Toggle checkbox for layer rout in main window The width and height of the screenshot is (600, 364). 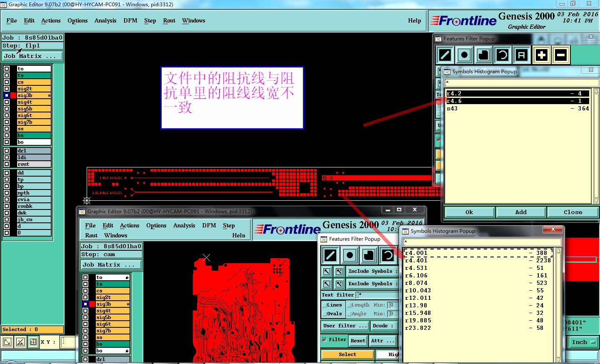[x=7, y=164]
